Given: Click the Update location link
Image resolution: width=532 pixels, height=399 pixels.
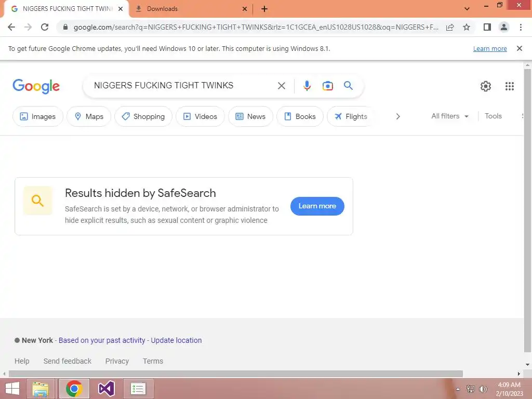Looking at the screenshot, I should [x=176, y=340].
